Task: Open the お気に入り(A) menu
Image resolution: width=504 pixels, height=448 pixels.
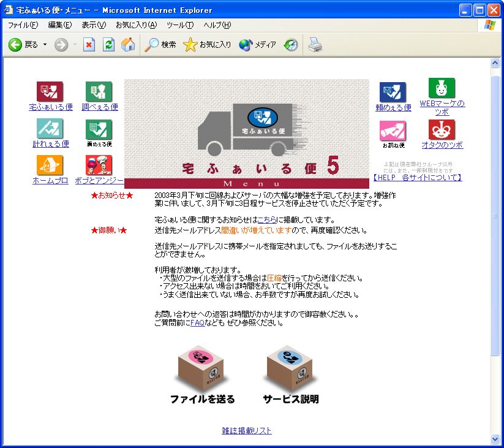Action: click(136, 25)
